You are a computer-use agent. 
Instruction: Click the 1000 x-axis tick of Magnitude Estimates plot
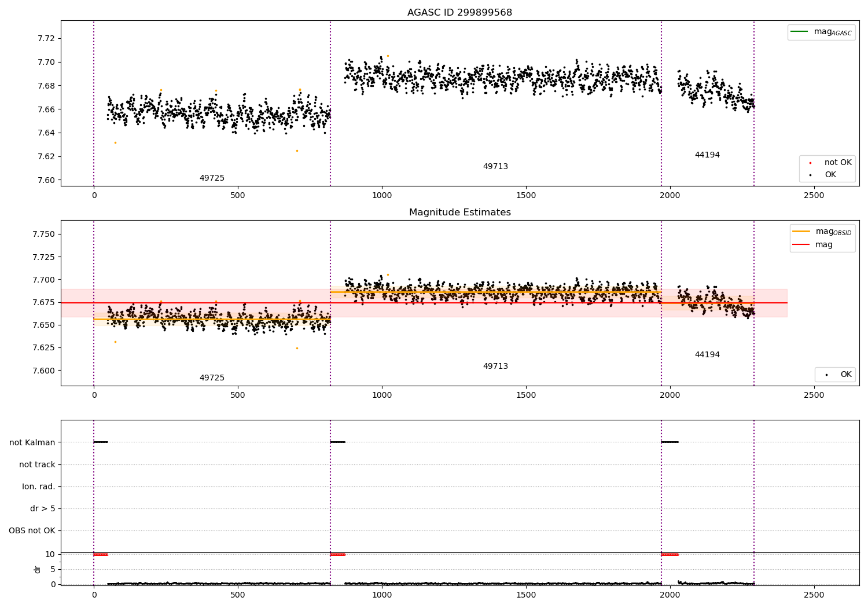click(x=382, y=395)
